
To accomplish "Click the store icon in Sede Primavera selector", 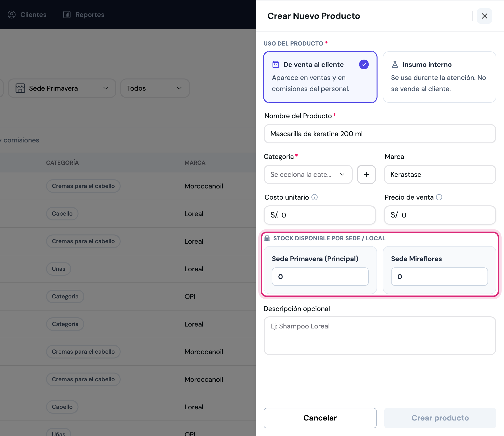I will pos(20,88).
